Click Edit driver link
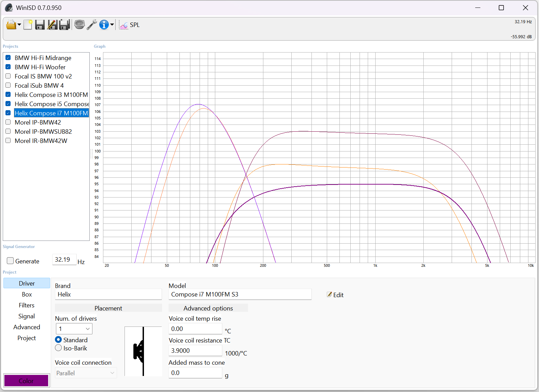Viewport: 539px width, 392px height. [x=335, y=295]
